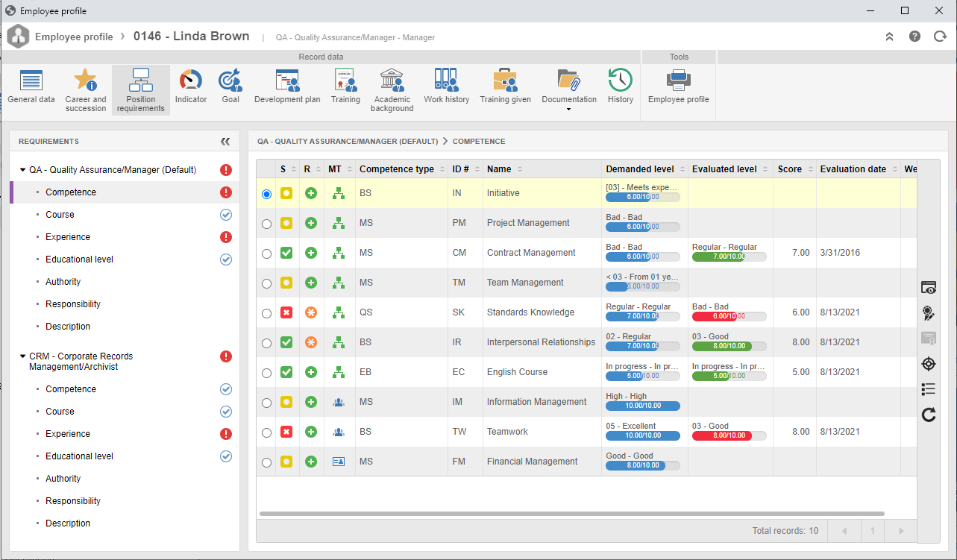Collapse the Requirements panel with double chevron

(x=225, y=141)
